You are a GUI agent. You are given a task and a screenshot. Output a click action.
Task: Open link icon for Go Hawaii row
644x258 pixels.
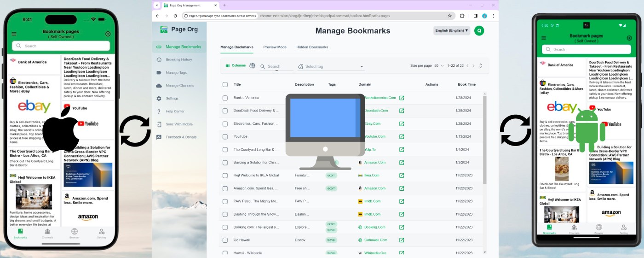coord(402,240)
